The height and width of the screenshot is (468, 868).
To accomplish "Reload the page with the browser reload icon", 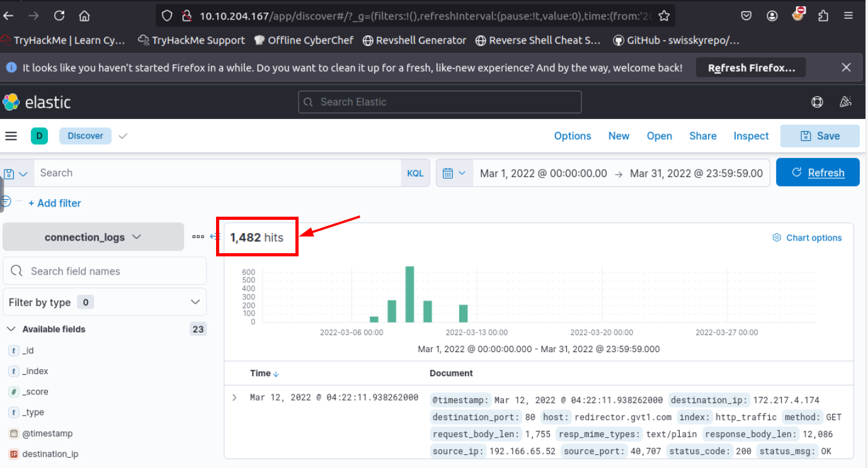I will pyautogui.click(x=59, y=16).
